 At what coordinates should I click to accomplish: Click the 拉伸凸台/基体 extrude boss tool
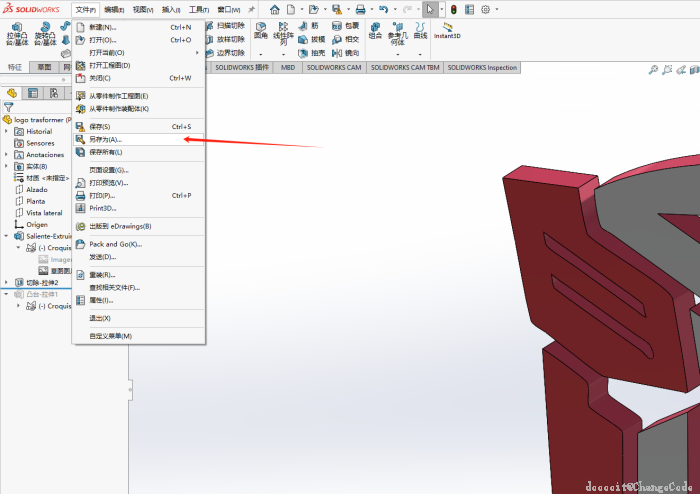pos(16,32)
